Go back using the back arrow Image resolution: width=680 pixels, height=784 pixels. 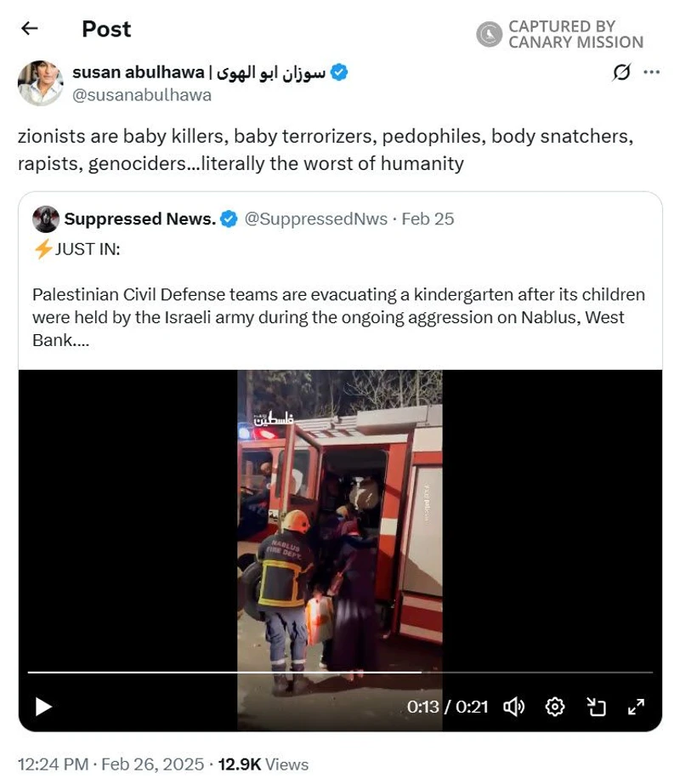[30, 29]
